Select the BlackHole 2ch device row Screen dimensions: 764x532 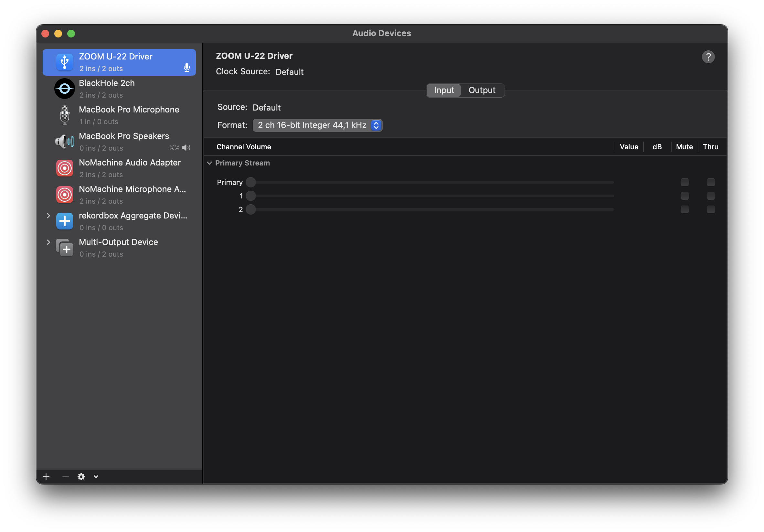[x=119, y=89]
